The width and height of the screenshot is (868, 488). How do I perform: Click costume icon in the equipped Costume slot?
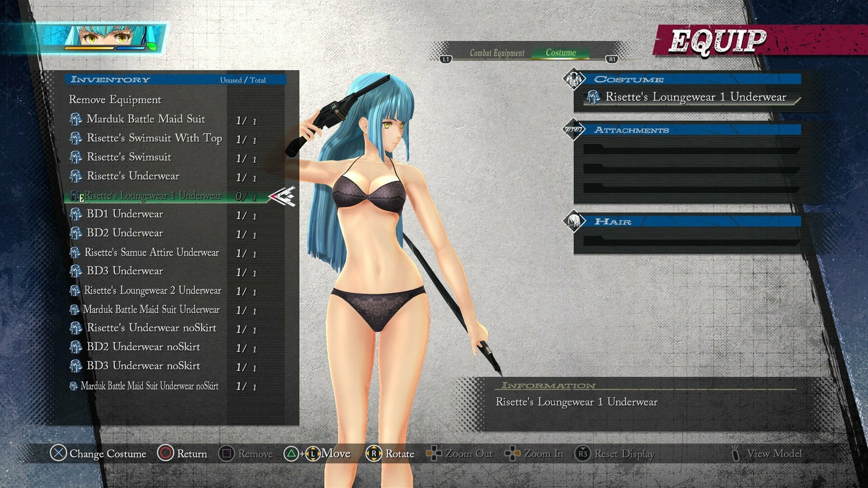coord(593,97)
